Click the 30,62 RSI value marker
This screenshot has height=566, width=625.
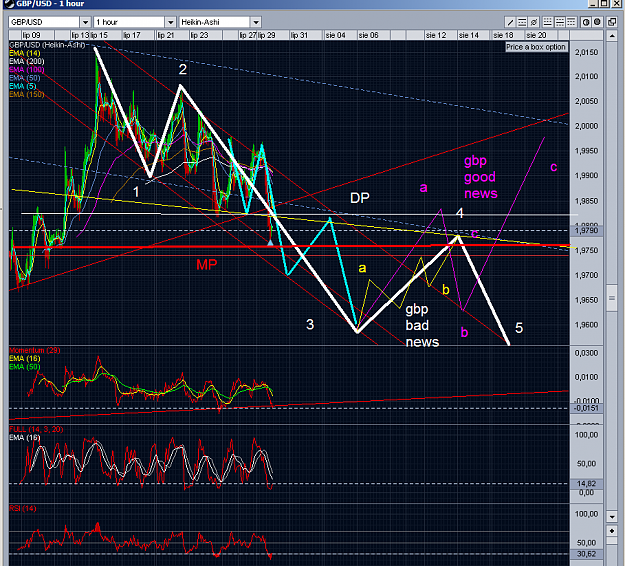tap(586, 554)
